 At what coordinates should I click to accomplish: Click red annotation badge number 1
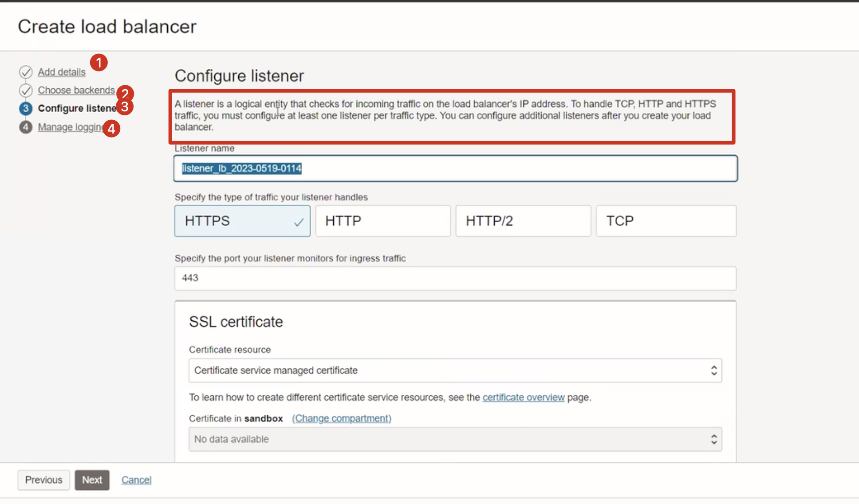pyautogui.click(x=99, y=63)
